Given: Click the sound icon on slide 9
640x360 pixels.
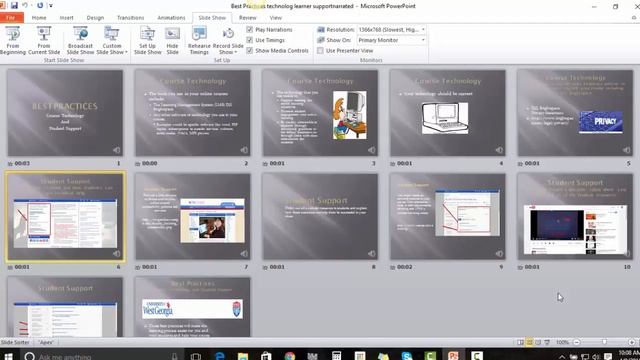Looking at the screenshot, I should pyautogui.click(x=499, y=254).
